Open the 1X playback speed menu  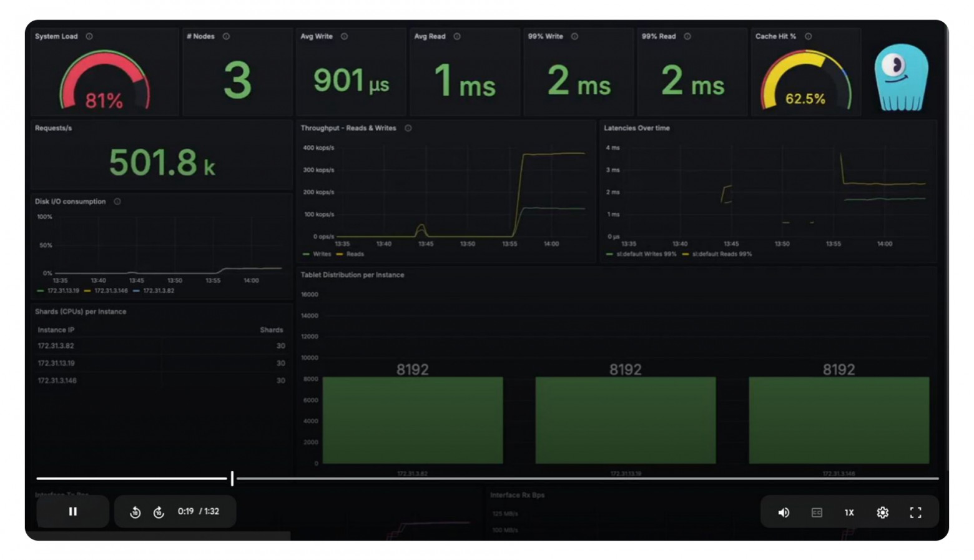pos(849,512)
